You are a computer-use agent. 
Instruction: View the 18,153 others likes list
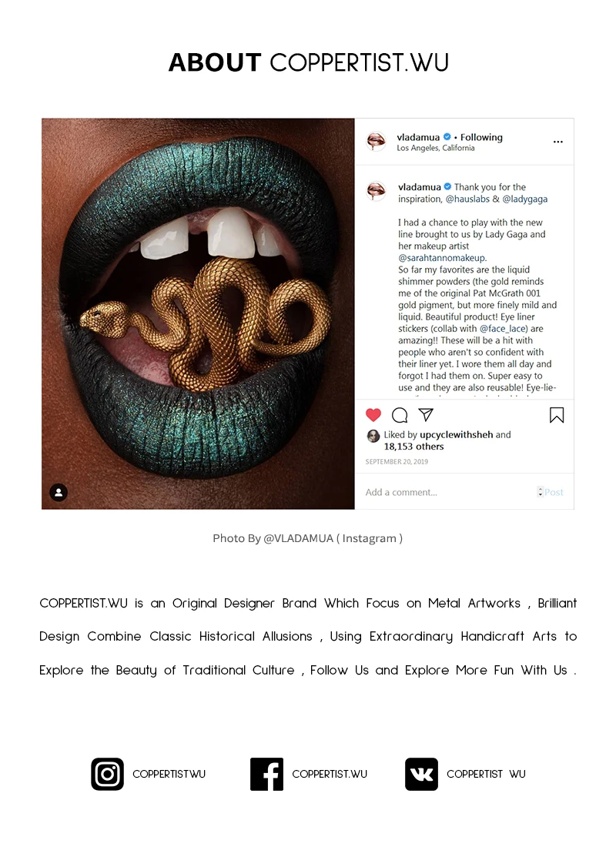coord(413,447)
